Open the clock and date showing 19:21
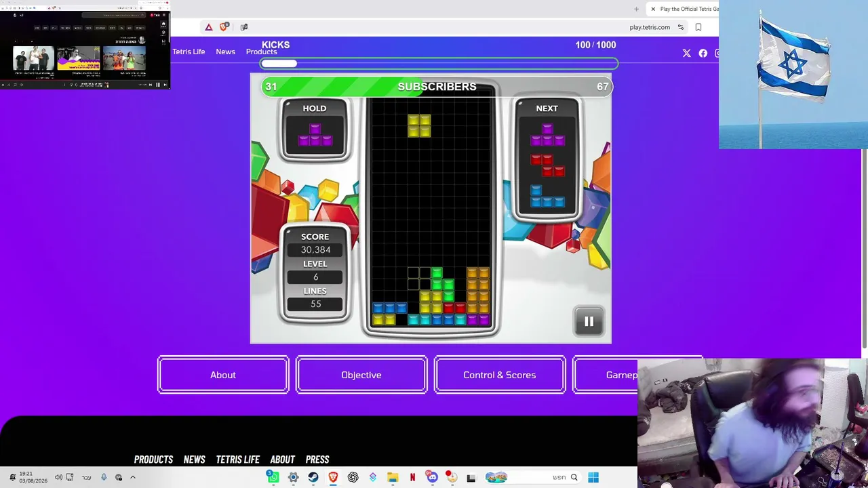This screenshot has width=868, height=488. click(33, 477)
